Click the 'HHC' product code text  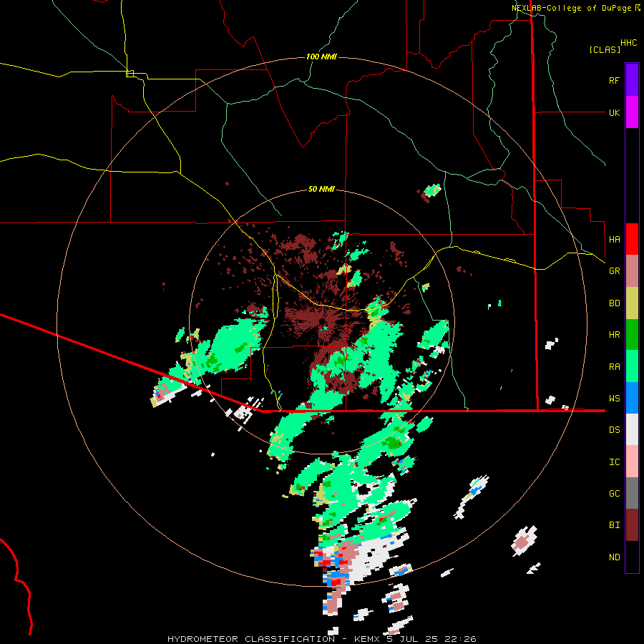[628, 43]
